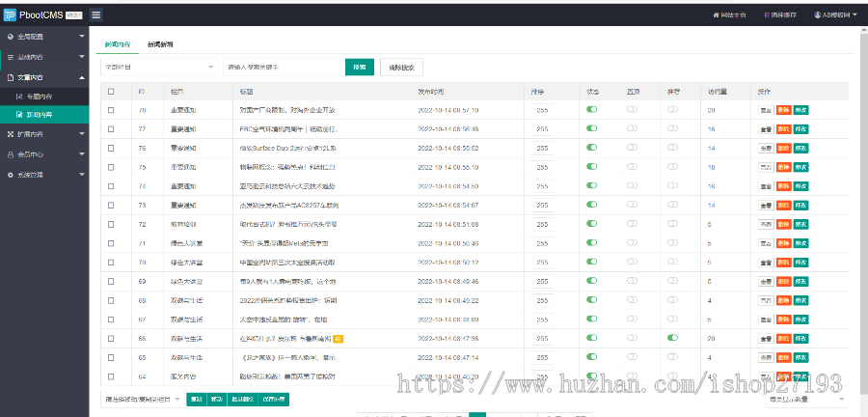This screenshot has width=868, height=417.
Task: Tick the checkbox for row ID 77
Action: [111, 129]
